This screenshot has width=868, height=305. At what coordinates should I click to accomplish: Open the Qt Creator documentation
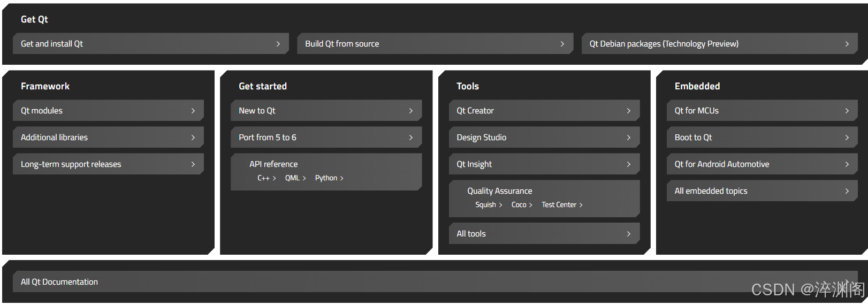coord(544,111)
